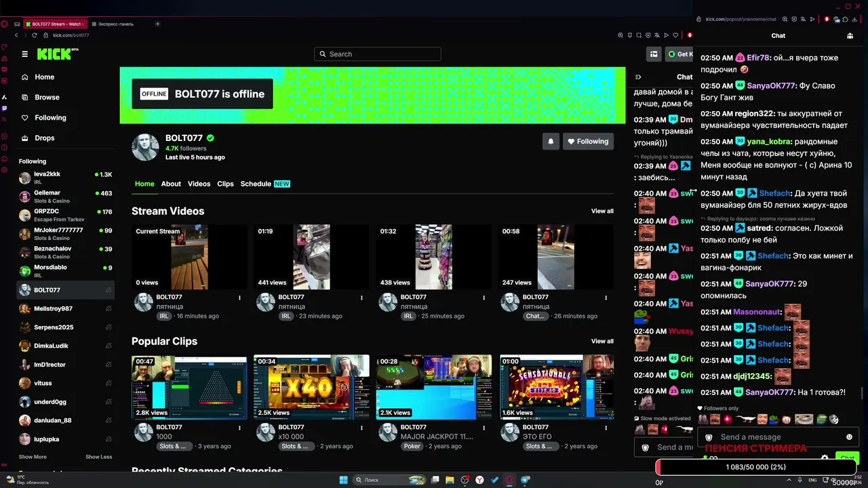Open the Kick store icon near Get K button

654,54
